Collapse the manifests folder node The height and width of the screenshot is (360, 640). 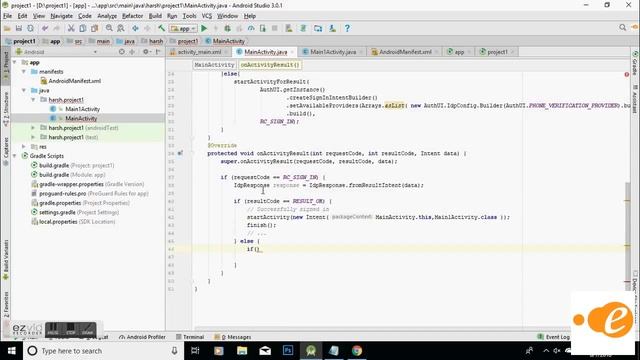[x=24, y=71]
